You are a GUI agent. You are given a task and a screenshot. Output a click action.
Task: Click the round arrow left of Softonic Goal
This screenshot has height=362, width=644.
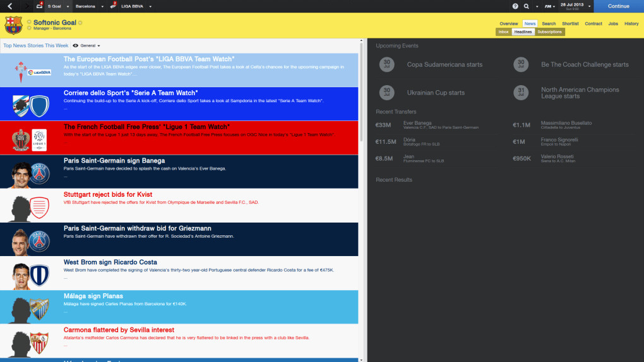(x=29, y=22)
